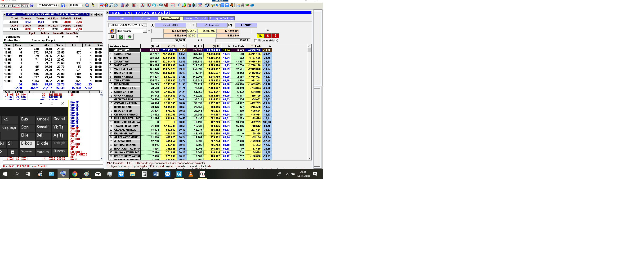Switch currency to euro
The width and height of the screenshot is (644, 266).
click(x=275, y=36)
